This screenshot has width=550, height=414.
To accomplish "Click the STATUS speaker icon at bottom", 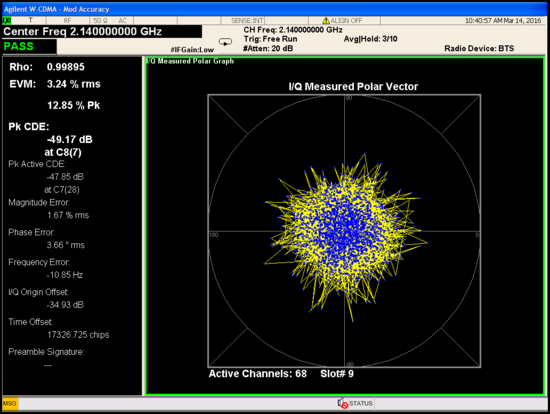I will (x=342, y=403).
